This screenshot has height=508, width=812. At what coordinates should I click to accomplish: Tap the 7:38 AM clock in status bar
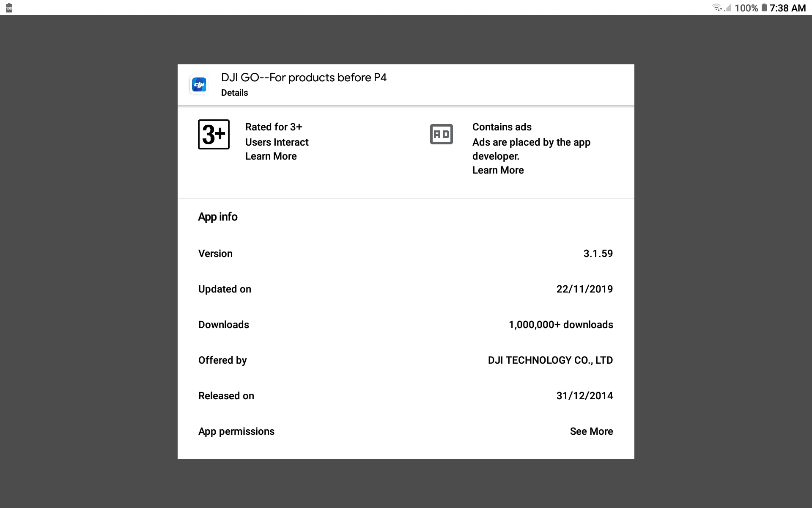[x=787, y=8]
